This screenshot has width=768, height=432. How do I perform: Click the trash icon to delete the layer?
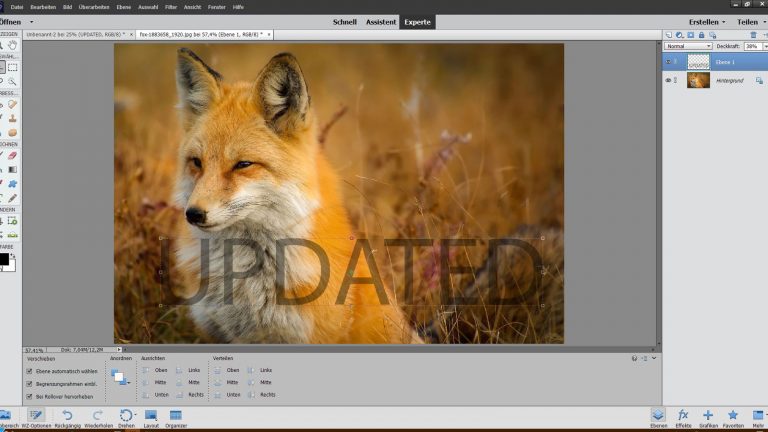[x=753, y=35]
